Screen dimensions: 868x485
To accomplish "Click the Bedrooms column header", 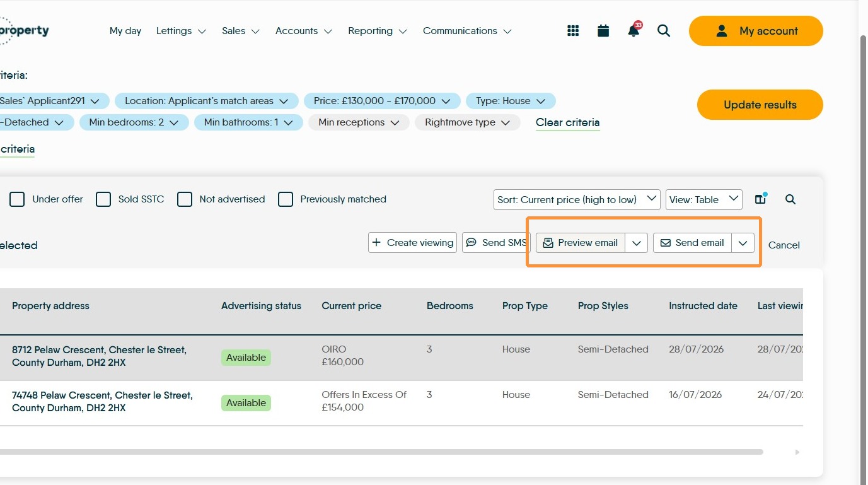I will point(450,306).
